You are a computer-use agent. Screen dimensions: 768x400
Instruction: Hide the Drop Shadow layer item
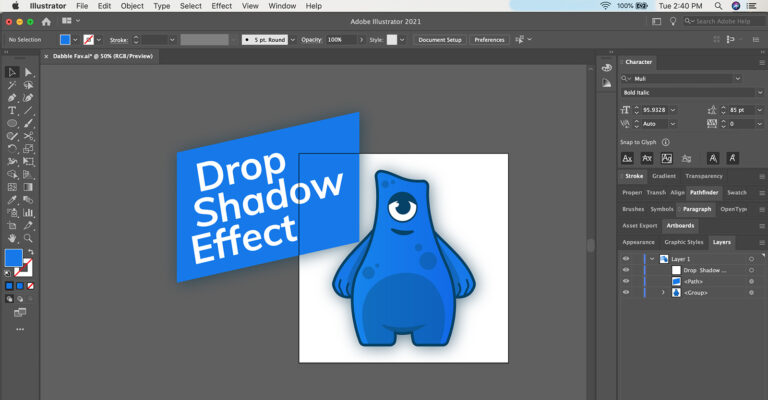click(x=626, y=270)
